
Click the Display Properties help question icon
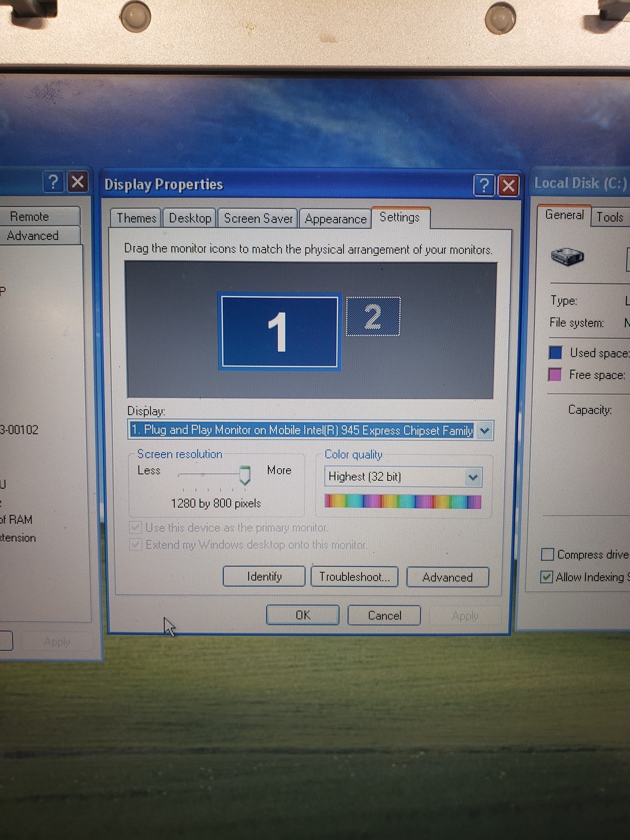click(x=484, y=185)
